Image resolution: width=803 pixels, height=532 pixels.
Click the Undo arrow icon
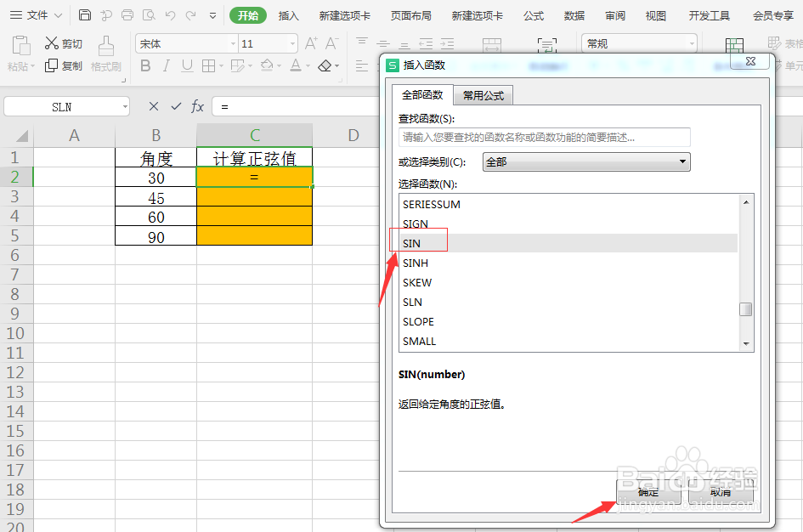[171, 15]
